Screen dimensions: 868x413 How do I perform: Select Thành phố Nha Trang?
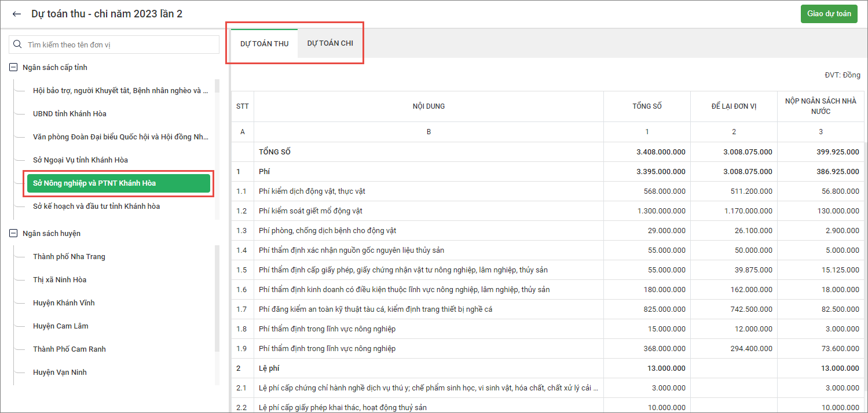pyautogui.click(x=69, y=257)
